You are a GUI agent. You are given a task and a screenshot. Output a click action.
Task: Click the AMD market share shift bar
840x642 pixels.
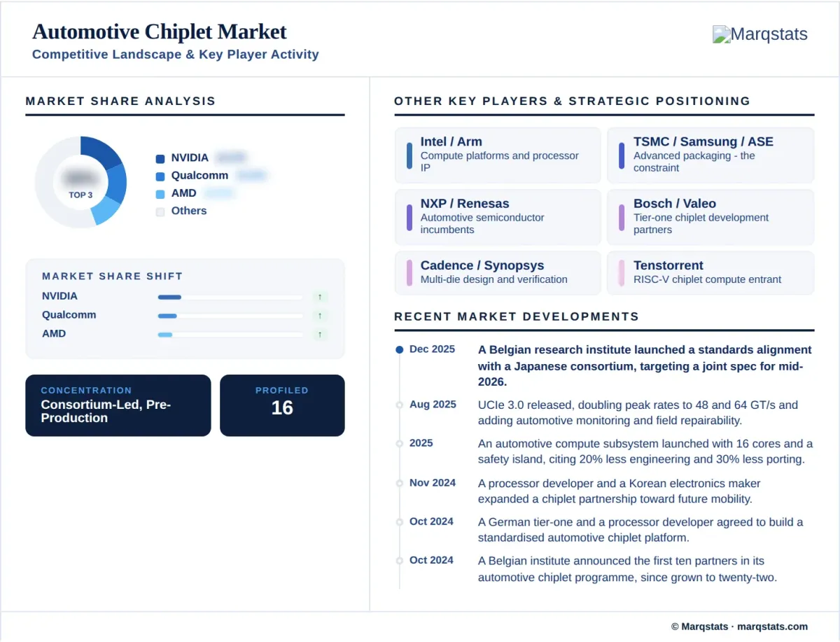(230, 335)
